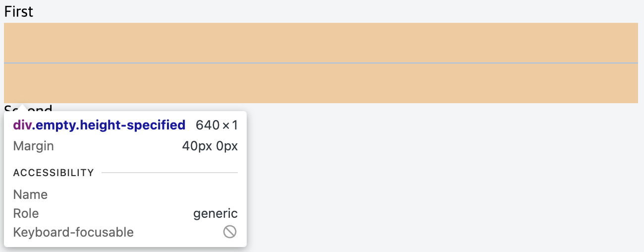
Task: Click the "ACCESSIBILITY" section heading
Action: pos(54,173)
